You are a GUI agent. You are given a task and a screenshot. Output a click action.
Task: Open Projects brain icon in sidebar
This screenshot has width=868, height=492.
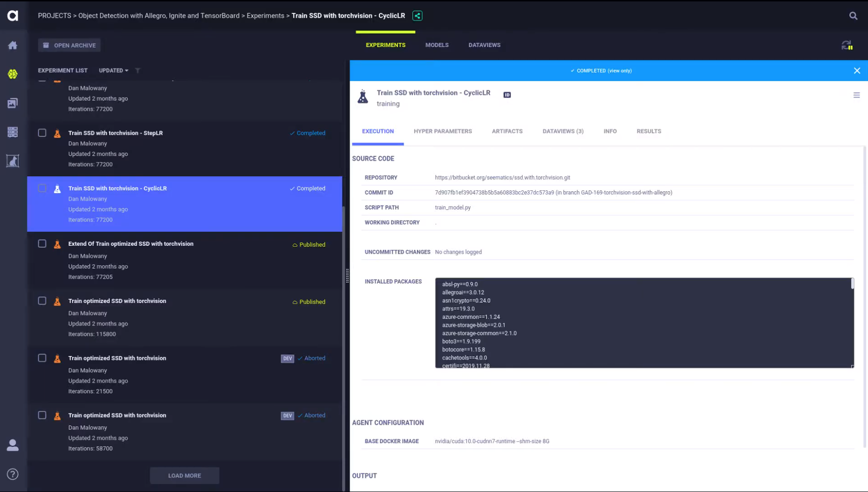click(13, 74)
